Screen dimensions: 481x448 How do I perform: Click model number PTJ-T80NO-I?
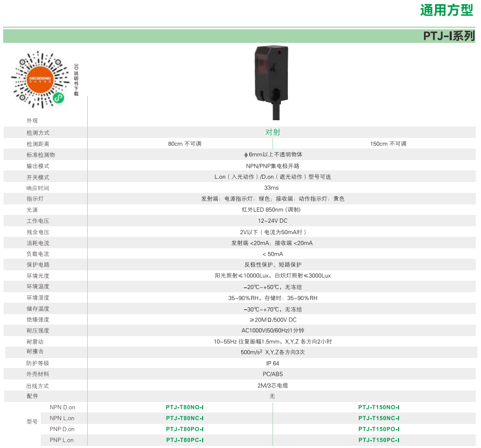[x=184, y=407]
